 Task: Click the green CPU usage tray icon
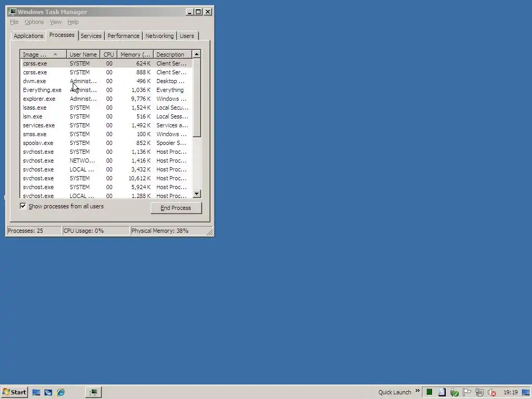click(430, 392)
